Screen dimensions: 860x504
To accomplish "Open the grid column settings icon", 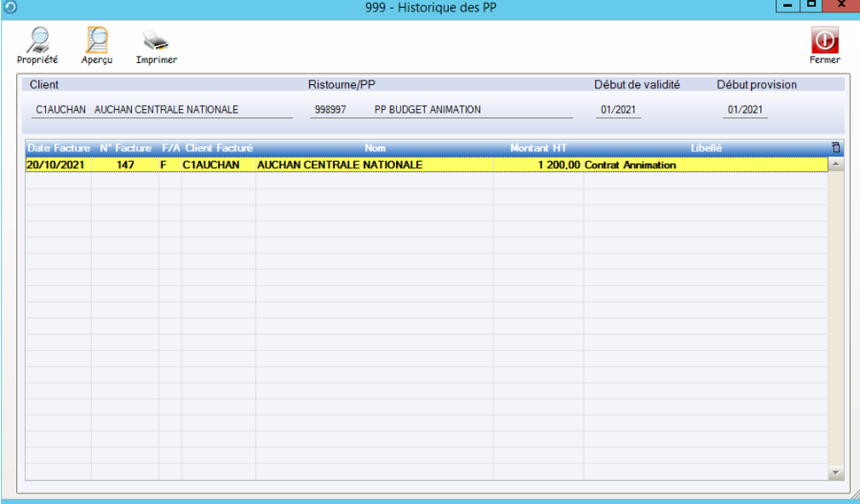I will (x=834, y=148).
